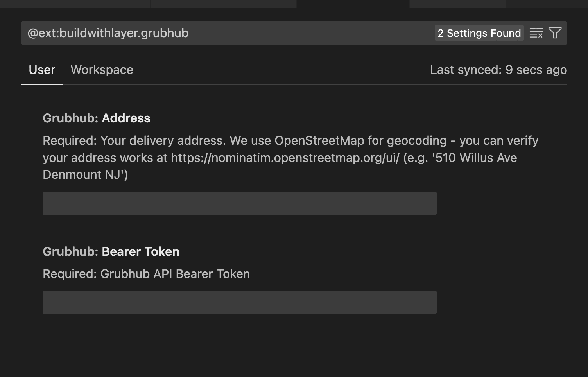The width and height of the screenshot is (588, 377).
Task: Click the example text 'Denmount NJ' in description
Action: (x=82, y=174)
